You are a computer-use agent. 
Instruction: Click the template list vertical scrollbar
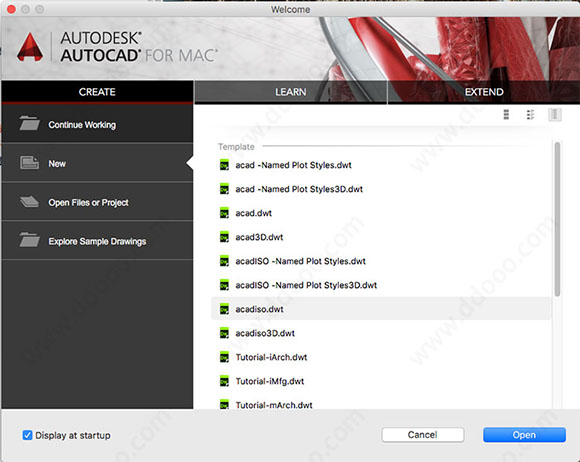click(x=557, y=219)
